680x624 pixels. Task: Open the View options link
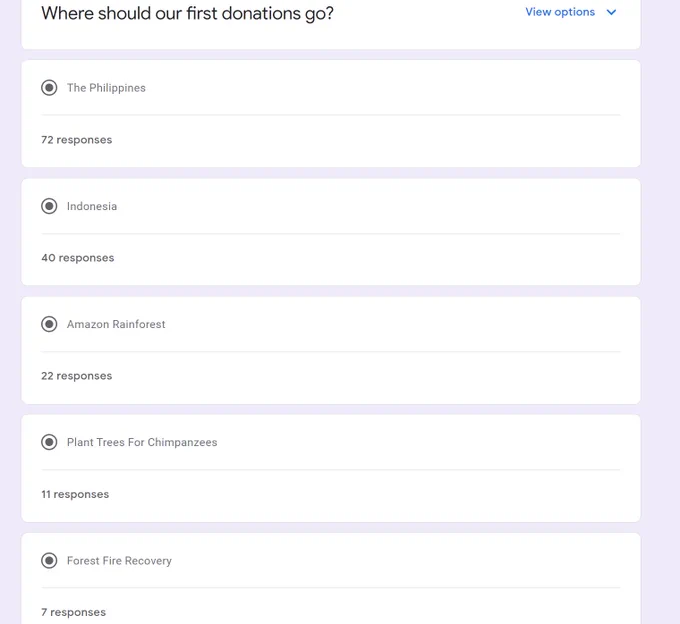[560, 12]
